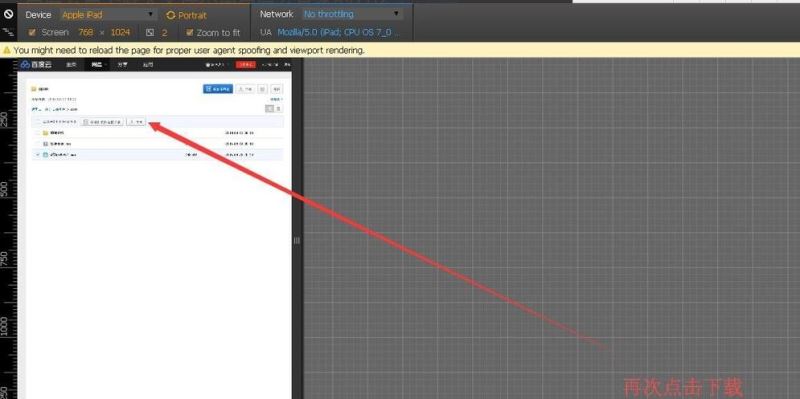Click the viewport resize handle beside the page
The width and height of the screenshot is (800, 399).
coord(297,240)
